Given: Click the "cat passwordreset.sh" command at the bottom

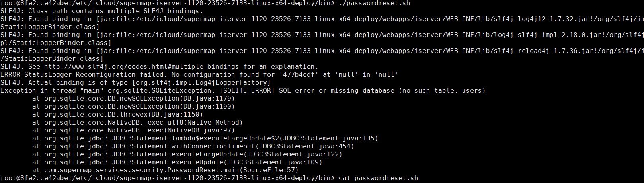Looking at the screenshot, I should pos(378,178).
